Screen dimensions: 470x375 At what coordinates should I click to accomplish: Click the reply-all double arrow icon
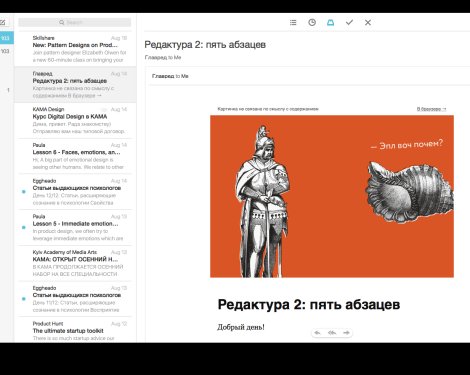point(332,333)
